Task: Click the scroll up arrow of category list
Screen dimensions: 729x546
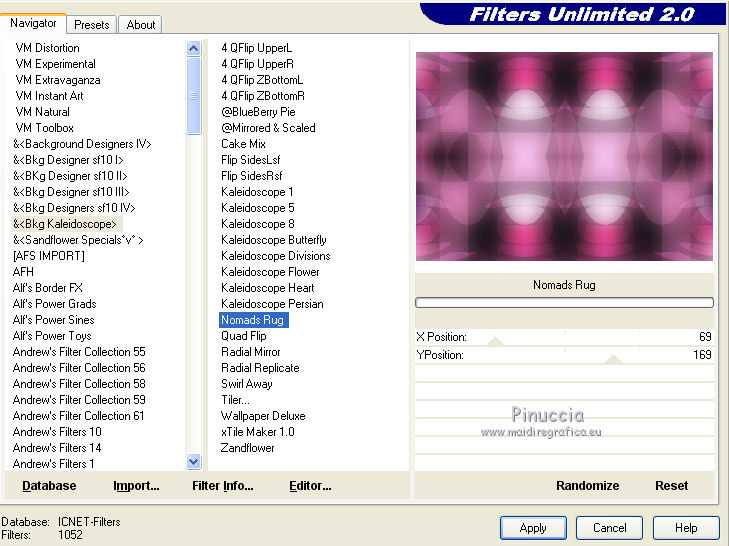Action: pyautogui.click(x=193, y=48)
